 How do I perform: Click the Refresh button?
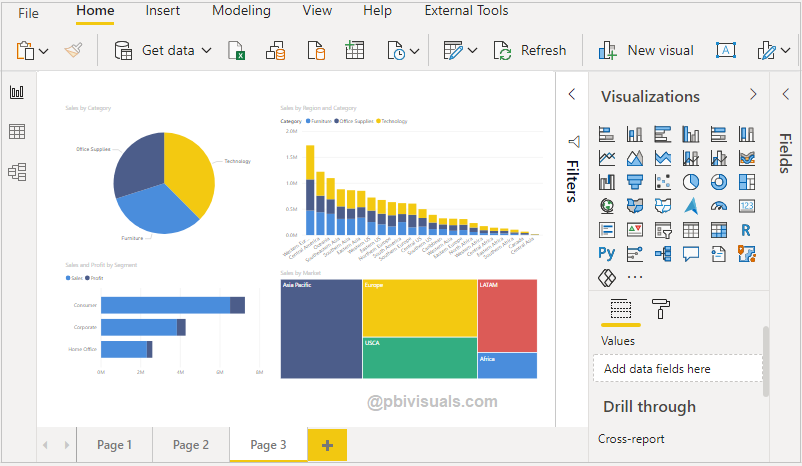pyautogui.click(x=531, y=50)
